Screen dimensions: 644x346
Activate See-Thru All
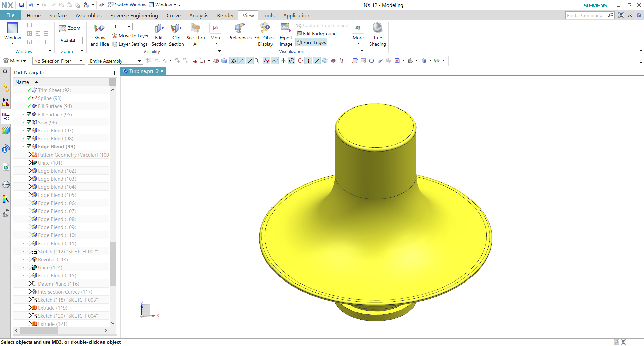point(195,28)
